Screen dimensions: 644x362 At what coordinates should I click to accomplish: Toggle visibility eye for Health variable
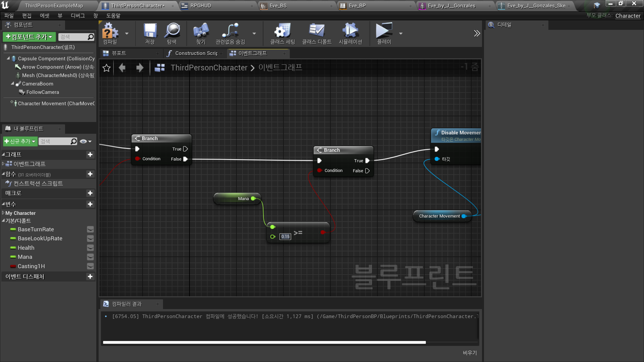coord(90,248)
